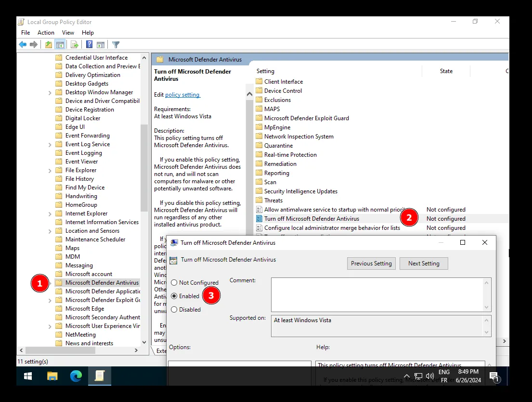Viewport: 532px width, 402px height.
Task: Open the View menu
Action: tap(68, 33)
